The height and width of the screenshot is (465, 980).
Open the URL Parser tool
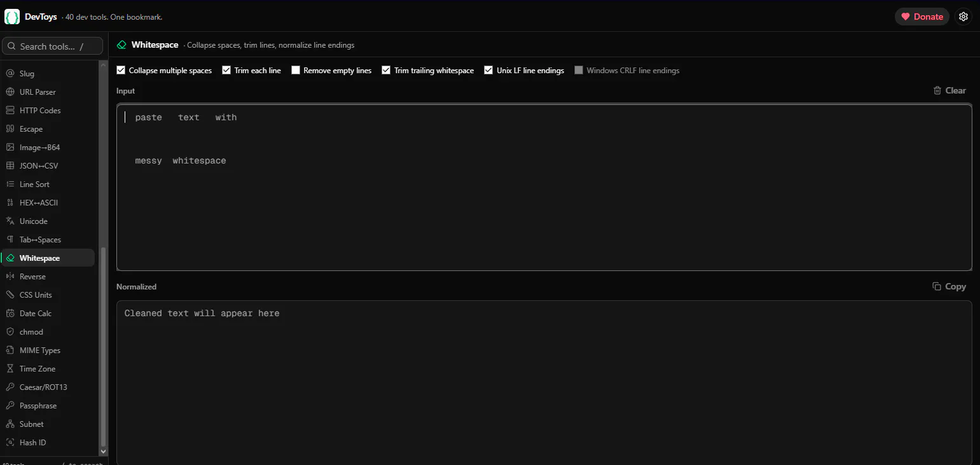(48, 92)
